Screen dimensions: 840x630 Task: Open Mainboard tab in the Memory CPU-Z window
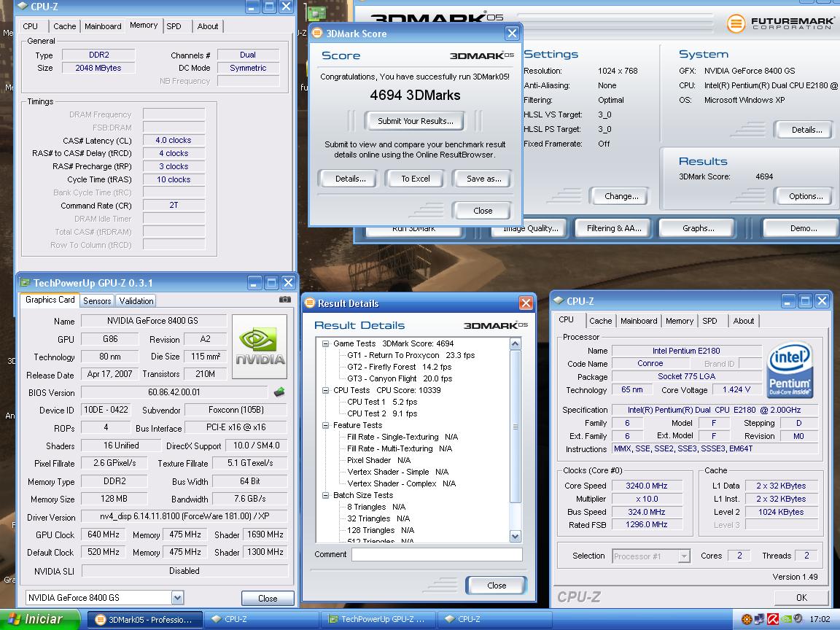pyautogui.click(x=103, y=26)
